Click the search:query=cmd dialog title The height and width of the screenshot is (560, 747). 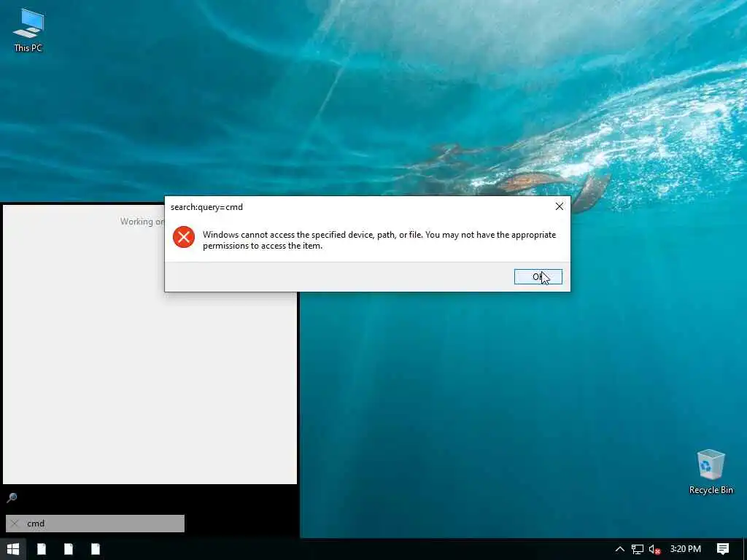point(206,206)
